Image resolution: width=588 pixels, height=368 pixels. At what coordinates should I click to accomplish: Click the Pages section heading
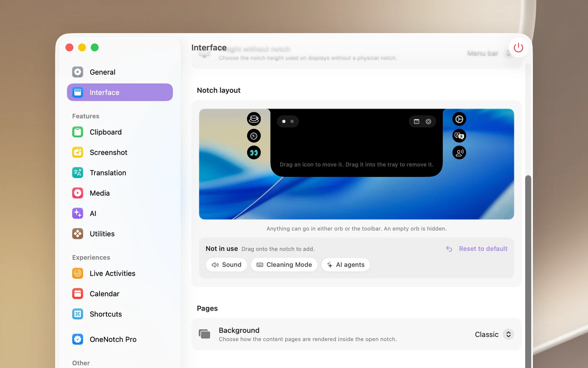click(207, 308)
